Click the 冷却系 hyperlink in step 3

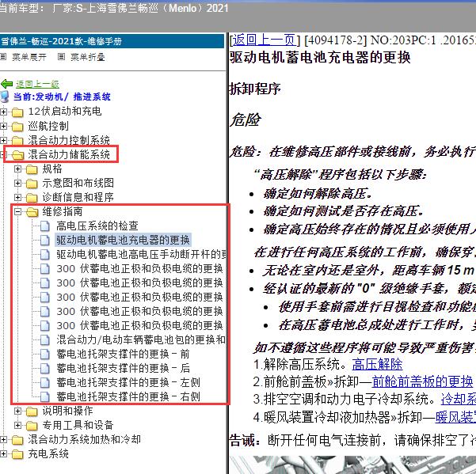[x=459, y=400]
